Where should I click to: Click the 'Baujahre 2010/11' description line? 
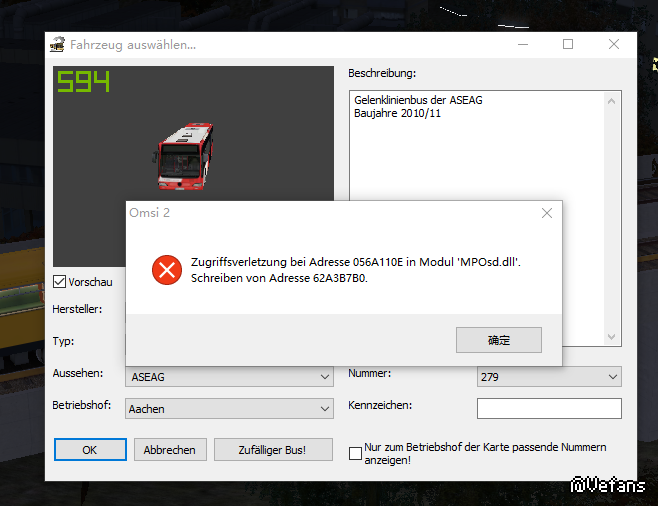click(397, 113)
